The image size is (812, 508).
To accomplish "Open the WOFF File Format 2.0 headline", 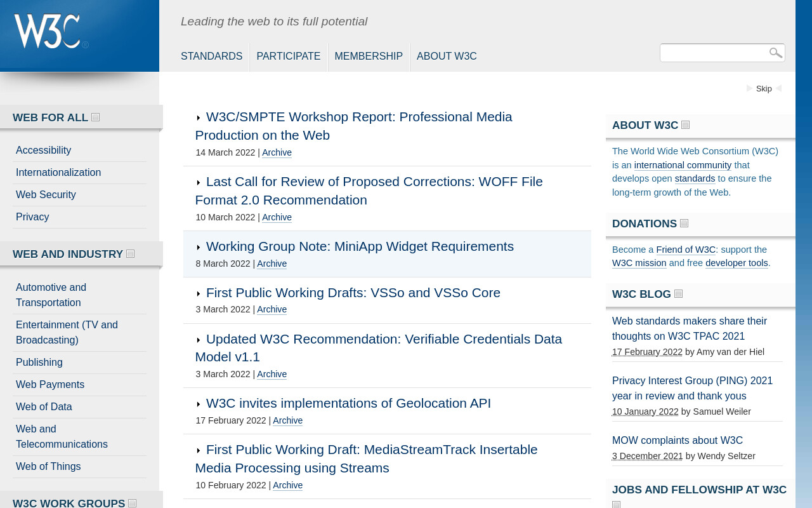I will pos(369,190).
